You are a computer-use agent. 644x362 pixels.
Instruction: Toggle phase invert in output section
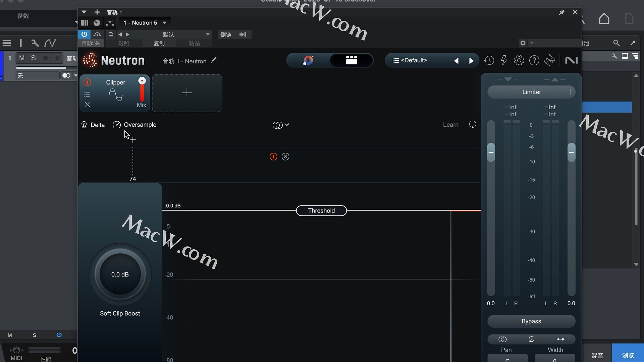point(531,339)
